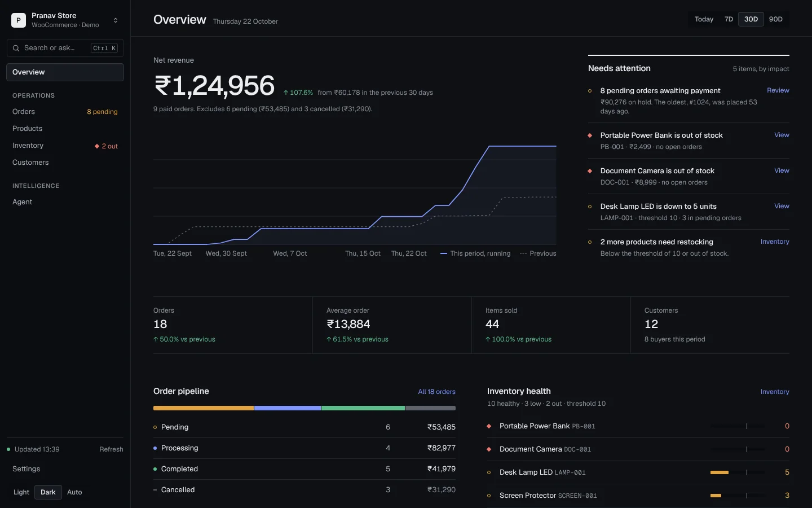Click the Orders 18 stat card
The width and height of the screenshot is (812, 508).
[x=233, y=325]
